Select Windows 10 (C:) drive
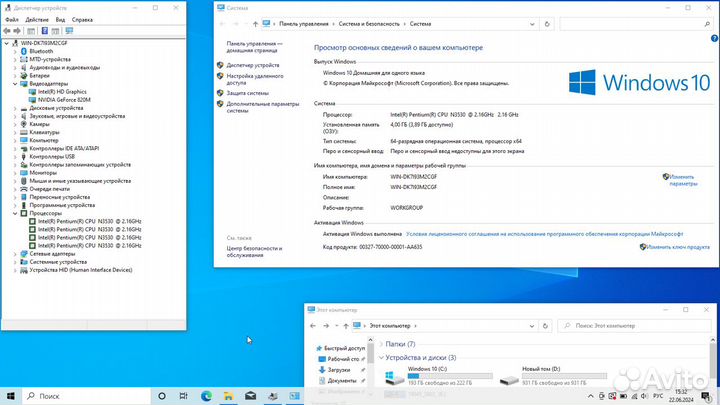 click(439, 376)
